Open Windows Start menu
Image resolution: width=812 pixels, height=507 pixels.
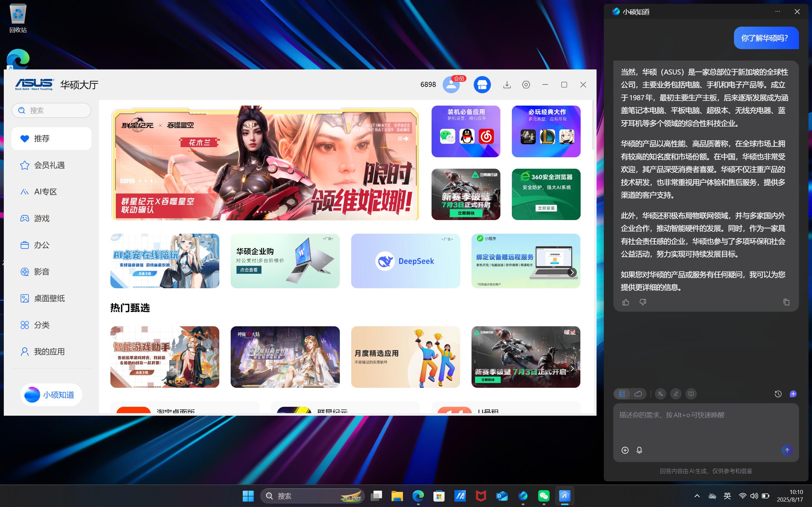pos(248,496)
